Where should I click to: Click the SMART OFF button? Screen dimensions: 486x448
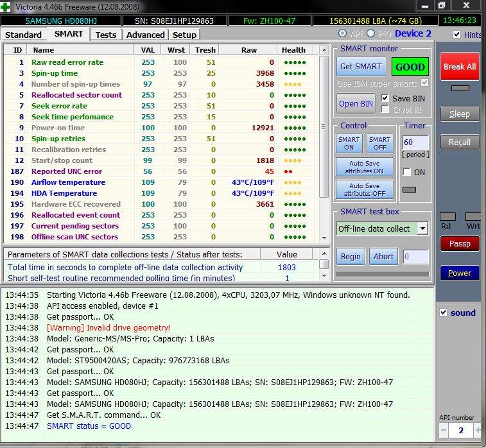tap(379, 143)
